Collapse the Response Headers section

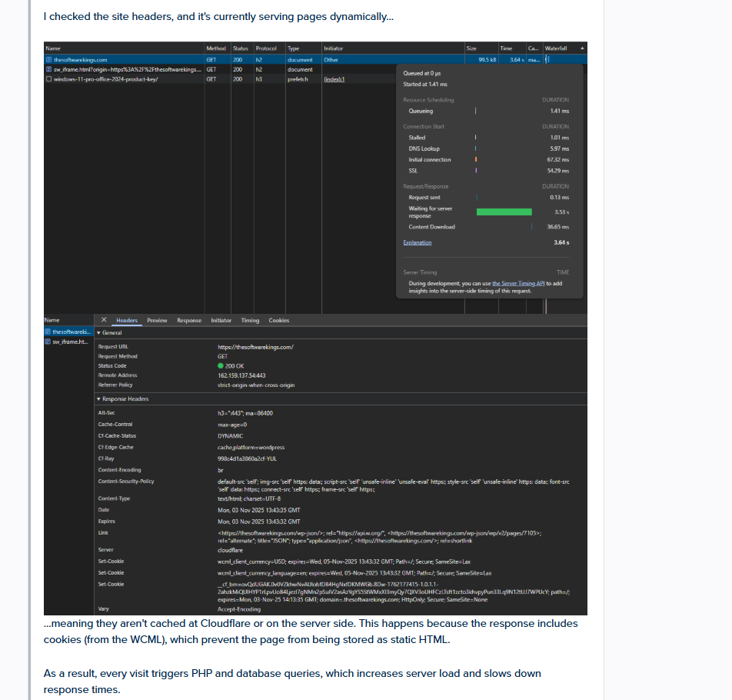tap(98, 399)
